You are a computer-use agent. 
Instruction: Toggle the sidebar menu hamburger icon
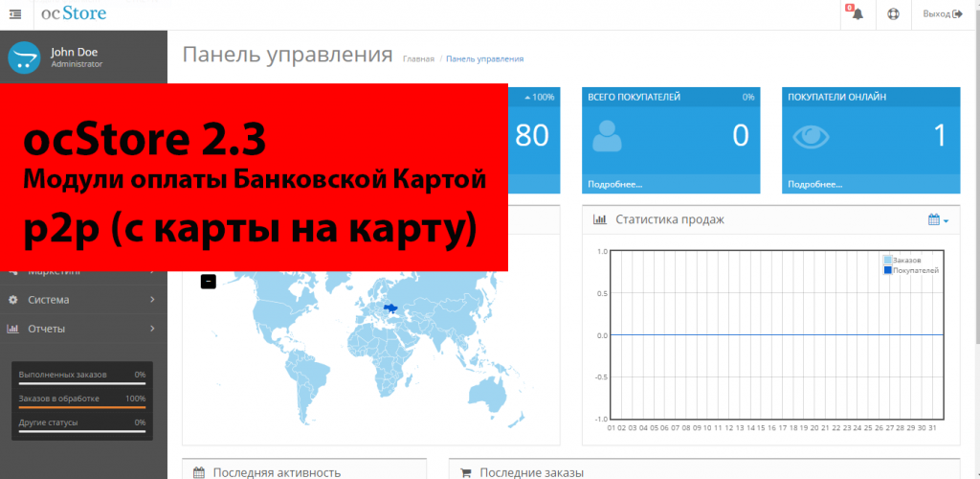15,13
